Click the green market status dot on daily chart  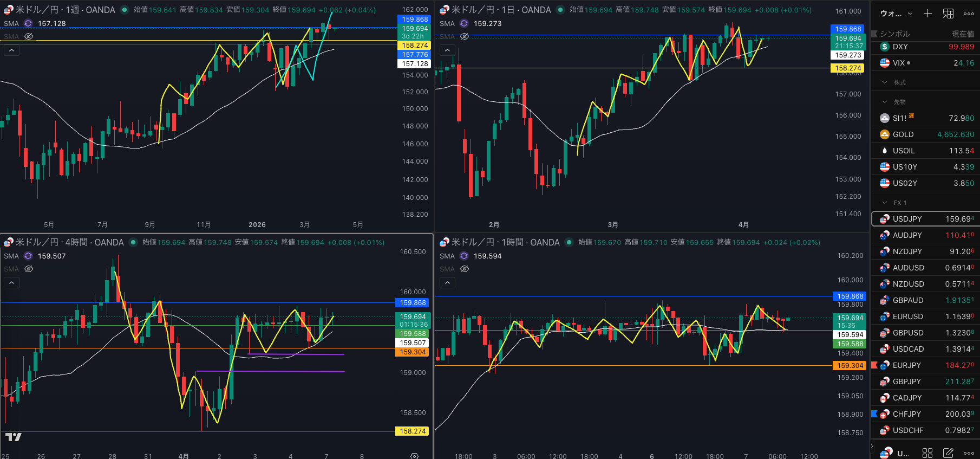[560, 10]
